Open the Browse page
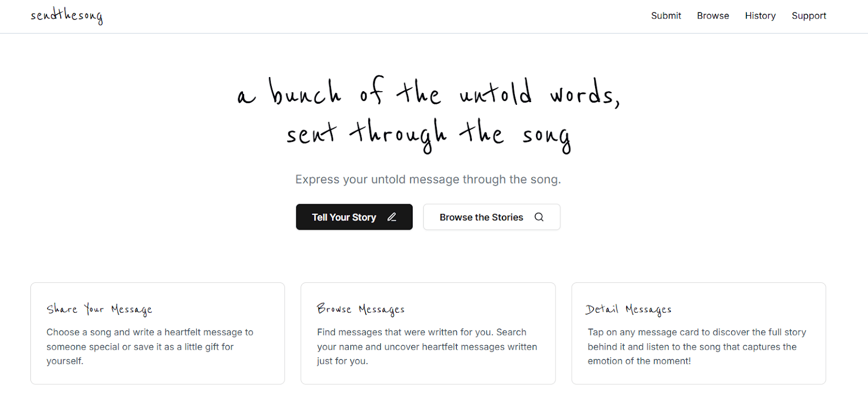The height and width of the screenshot is (405, 868). click(712, 16)
